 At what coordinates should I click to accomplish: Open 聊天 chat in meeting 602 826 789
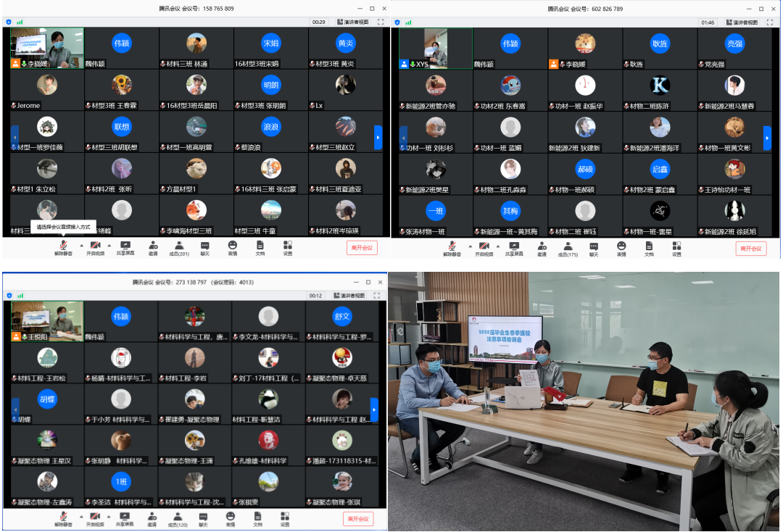594,248
